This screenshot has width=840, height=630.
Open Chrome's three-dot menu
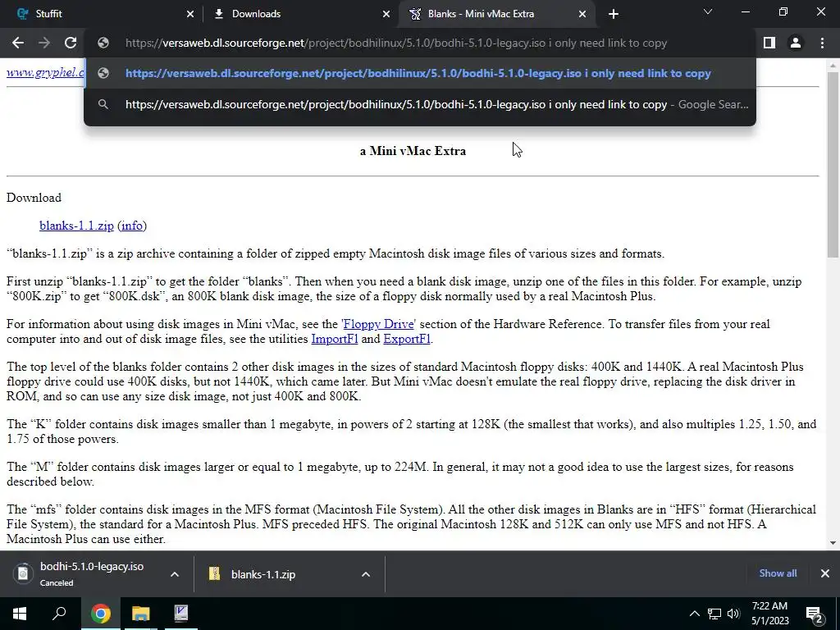pyautogui.click(x=822, y=43)
